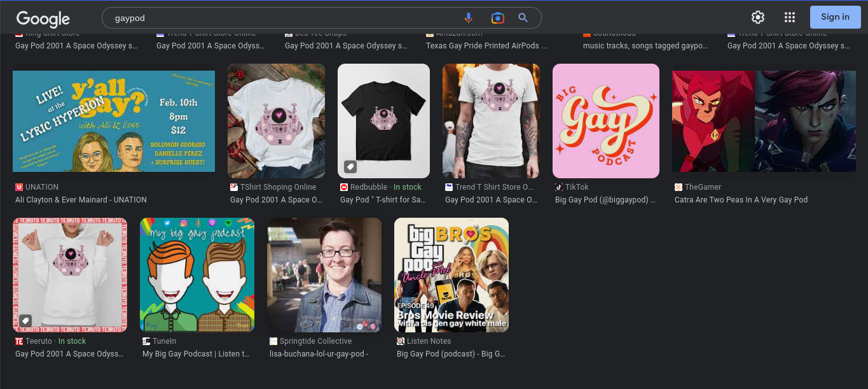Click Redbubble source favicon
868x389 pixels.
344,187
